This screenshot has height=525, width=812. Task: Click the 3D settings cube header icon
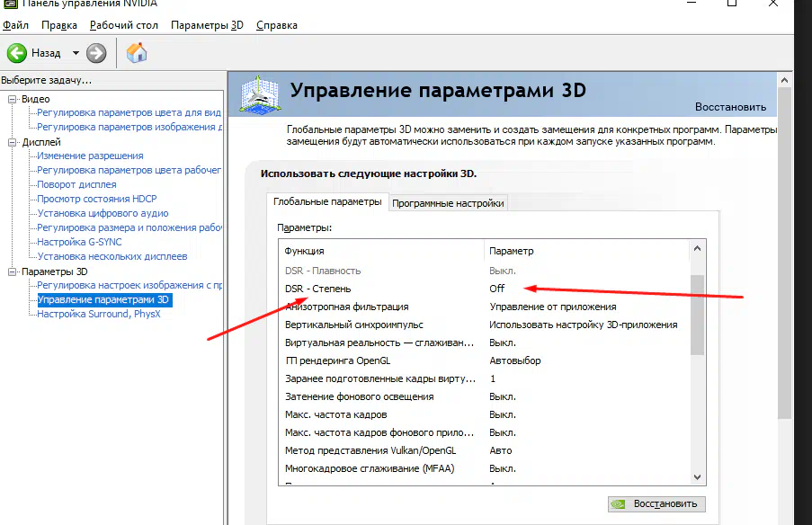pos(261,94)
